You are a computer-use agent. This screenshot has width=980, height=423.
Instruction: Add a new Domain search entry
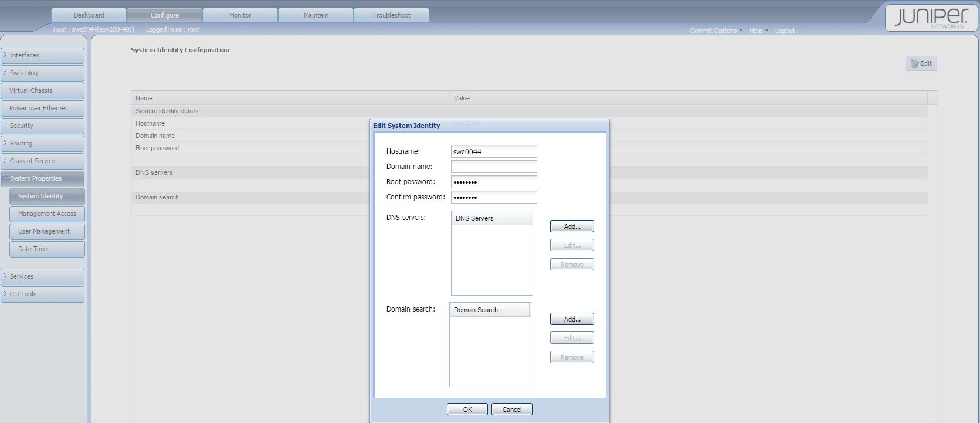tap(572, 319)
